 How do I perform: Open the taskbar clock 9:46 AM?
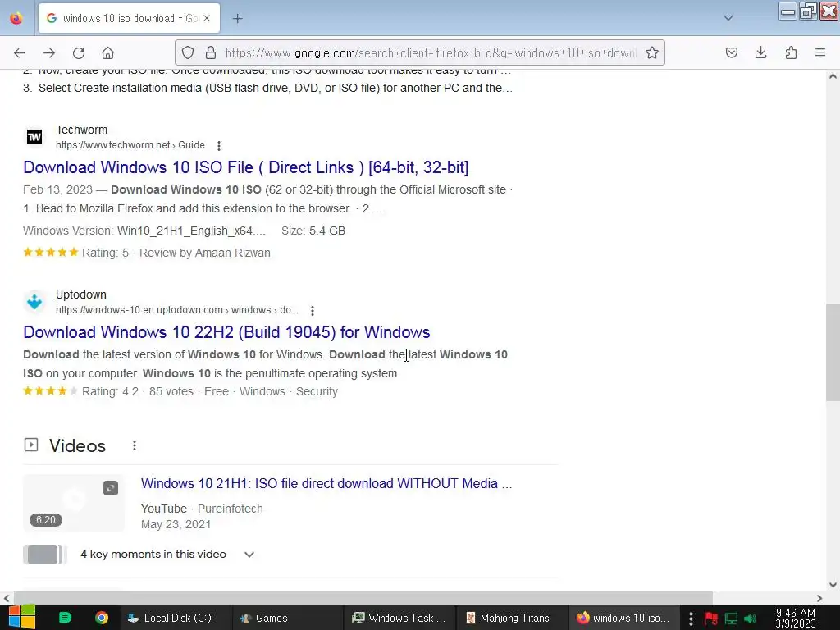click(x=796, y=618)
